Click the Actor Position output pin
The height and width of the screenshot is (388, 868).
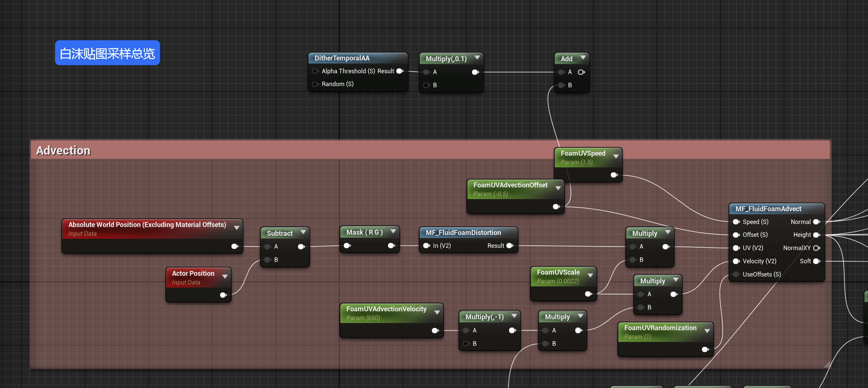coord(223,295)
